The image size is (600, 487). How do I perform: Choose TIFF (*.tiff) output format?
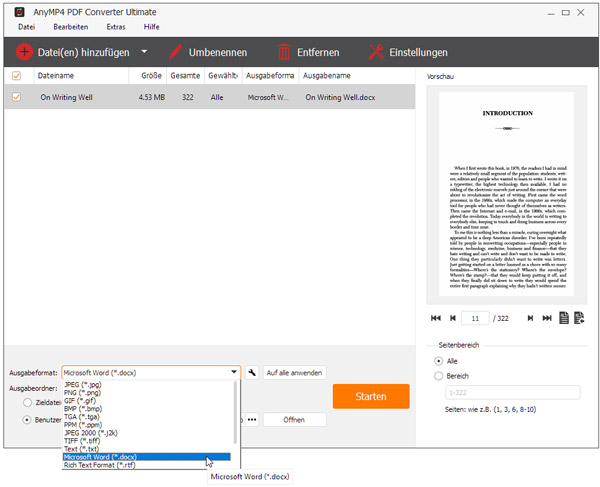point(82,441)
